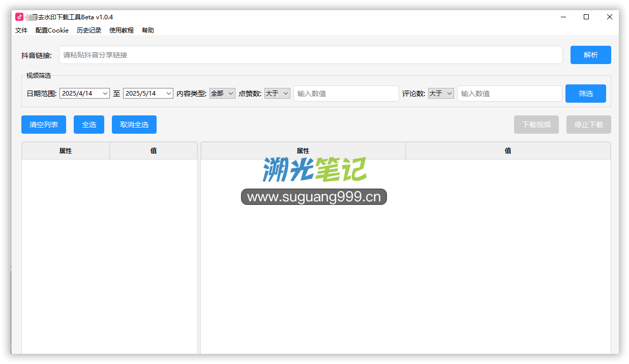Focus the 抖音链接 share link input field
The width and height of the screenshot is (629, 364).
tap(311, 55)
